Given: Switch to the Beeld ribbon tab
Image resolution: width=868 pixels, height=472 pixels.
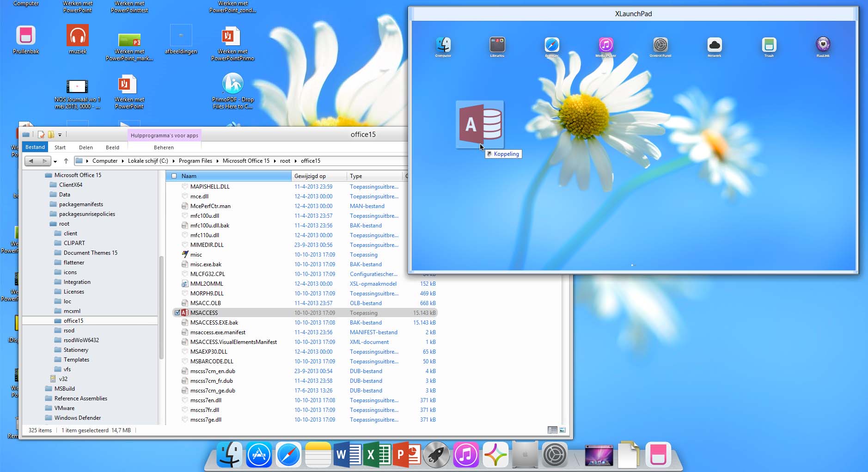Looking at the screenshot, I should coord(112,147).
